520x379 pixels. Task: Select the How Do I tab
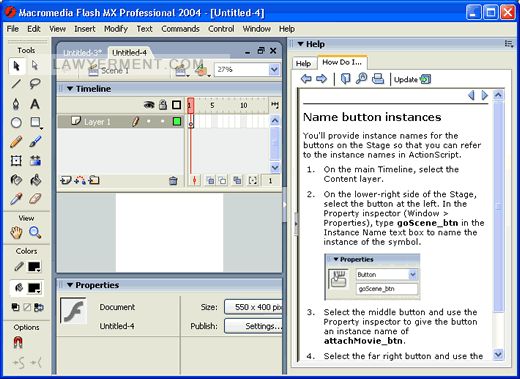[342, 62]
